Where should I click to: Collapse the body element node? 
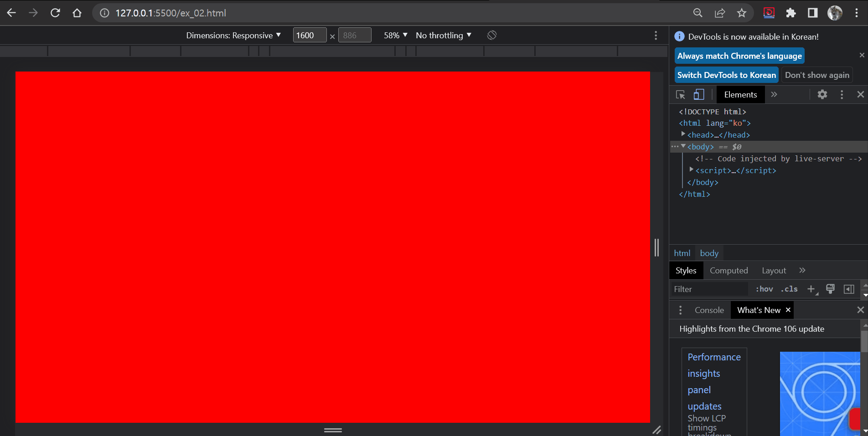coord(683,146)
